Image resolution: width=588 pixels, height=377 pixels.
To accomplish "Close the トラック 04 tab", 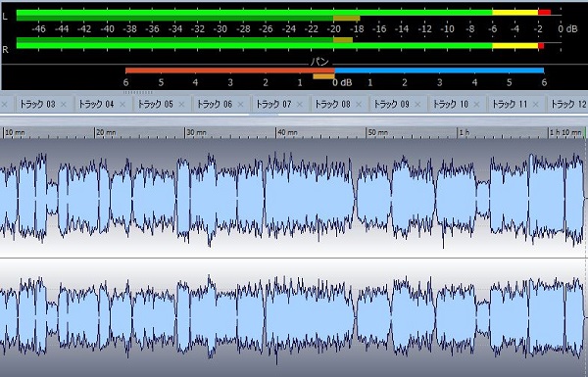I will tap(122, 105).
